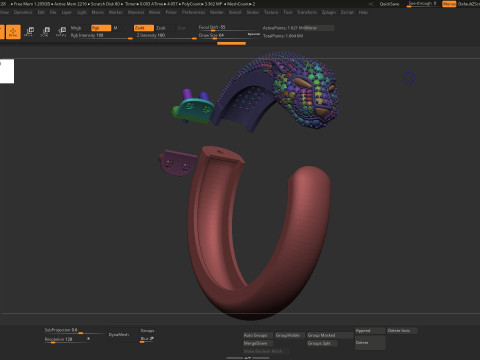This screenshot has height=360, width=480.
Task: Toggle the Zcut sculpt mode
Action: pyautogui.click(x=182, y=28)
